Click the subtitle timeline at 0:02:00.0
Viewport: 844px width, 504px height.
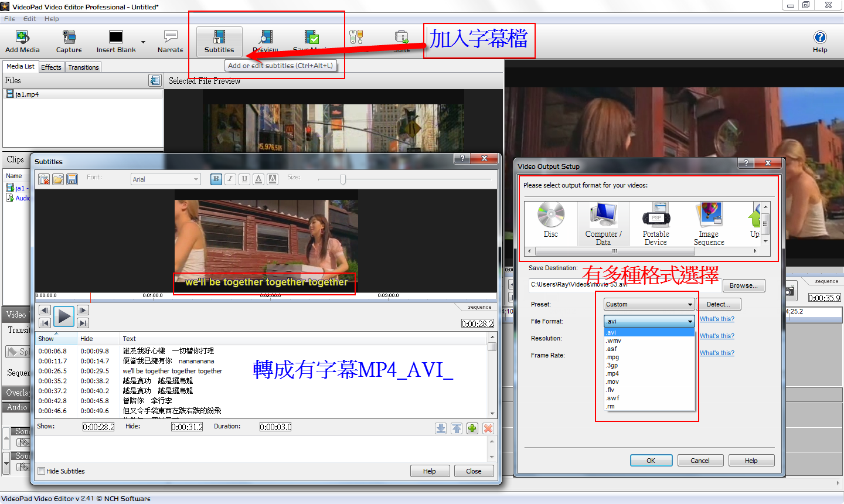click(270, 296)
